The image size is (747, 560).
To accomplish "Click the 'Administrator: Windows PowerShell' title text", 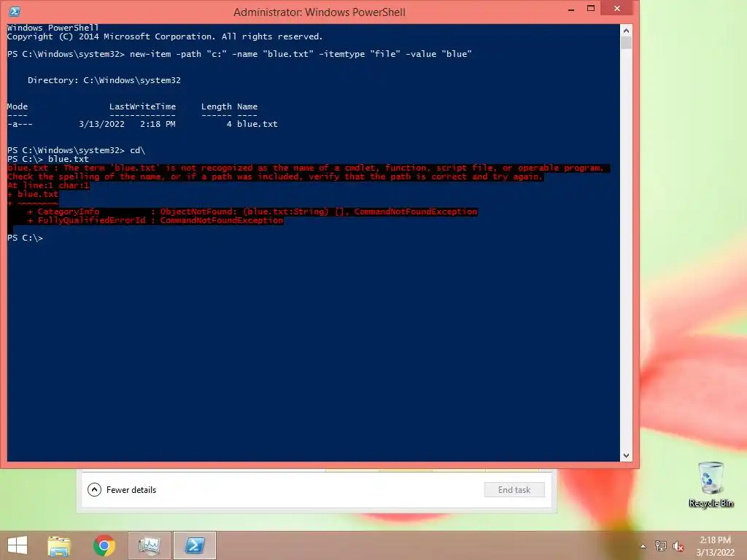I will pos(320,12).
